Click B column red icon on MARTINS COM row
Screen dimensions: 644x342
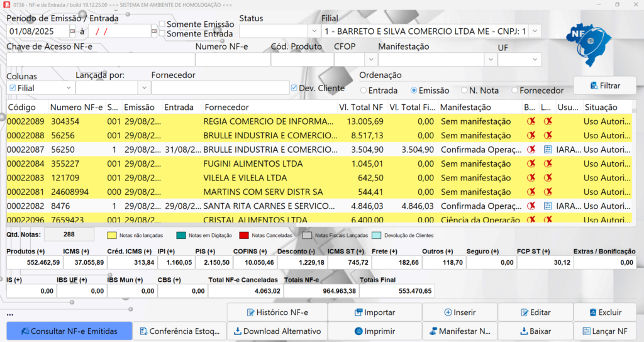coord(531,192)
